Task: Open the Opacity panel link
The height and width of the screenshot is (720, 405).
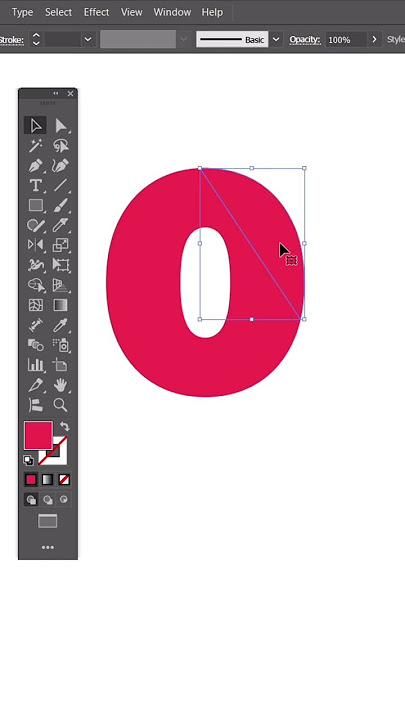Action: tap(305, 39)
